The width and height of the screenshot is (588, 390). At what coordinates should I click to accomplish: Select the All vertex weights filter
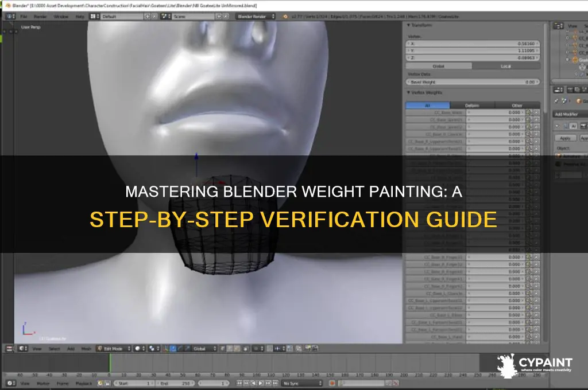pyautogui.click(x=427, y=106)
